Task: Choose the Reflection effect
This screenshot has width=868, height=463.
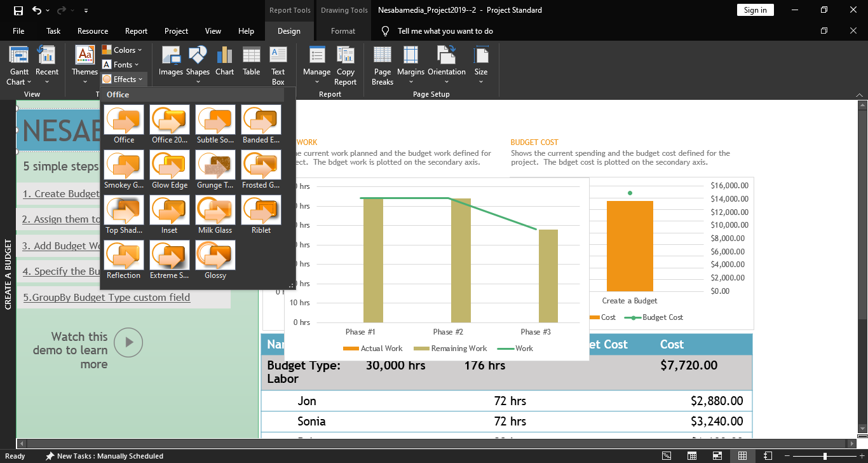Action: 123,256
